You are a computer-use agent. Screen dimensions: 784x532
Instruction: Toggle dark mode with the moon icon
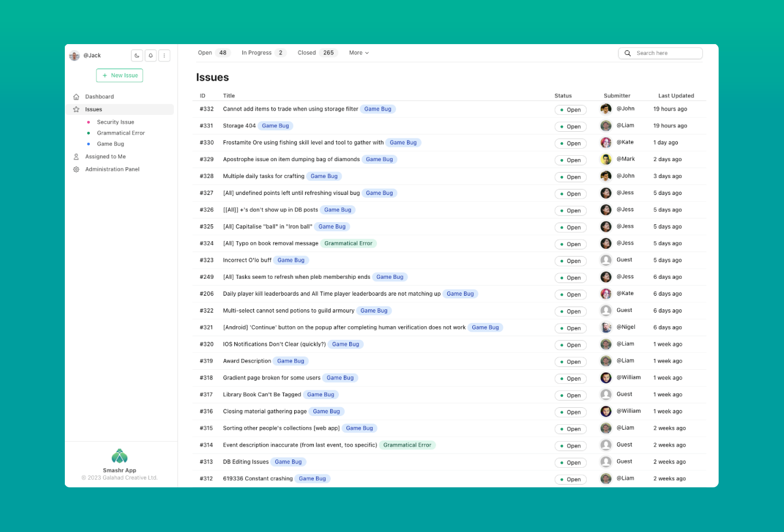137,55
